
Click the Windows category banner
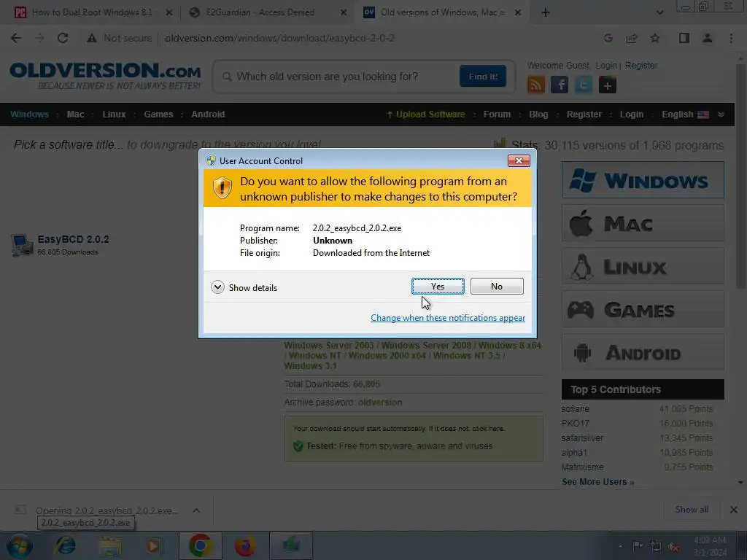(643, 180)
